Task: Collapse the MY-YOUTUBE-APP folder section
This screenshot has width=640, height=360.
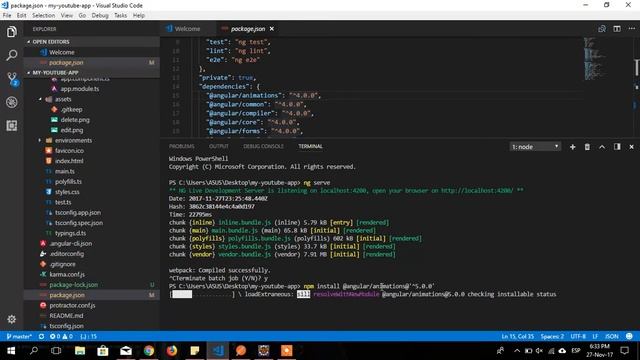Action: pos(92,73)
